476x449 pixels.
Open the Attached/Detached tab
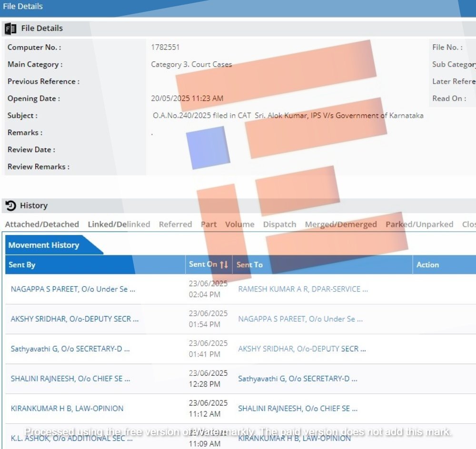[42, 224]
